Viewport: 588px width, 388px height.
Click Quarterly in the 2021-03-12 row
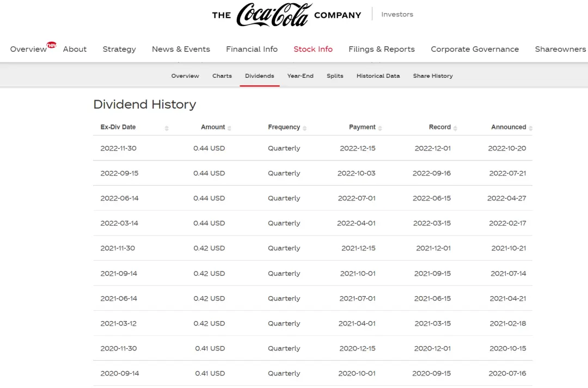(x=284, y=323)
